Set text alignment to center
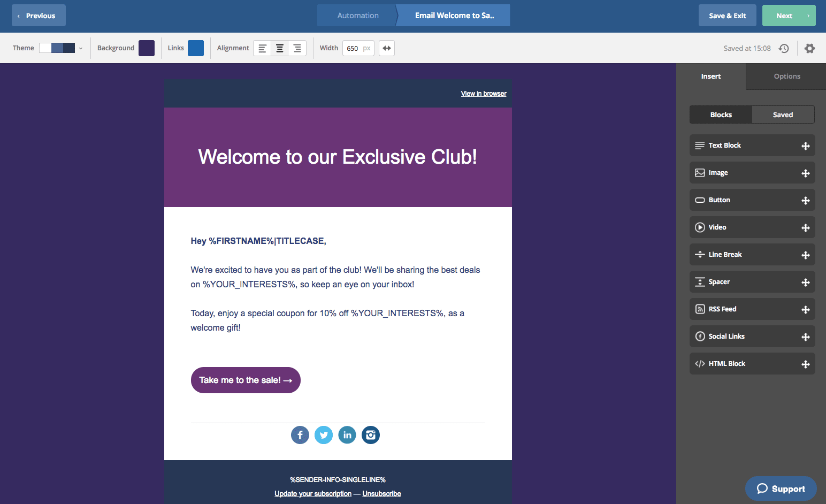 [x=279, y=48]
